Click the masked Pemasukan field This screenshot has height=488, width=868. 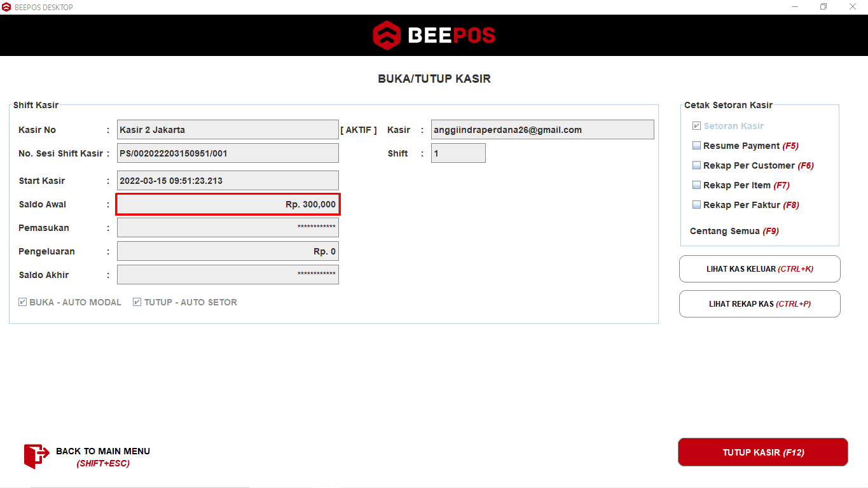228,228
